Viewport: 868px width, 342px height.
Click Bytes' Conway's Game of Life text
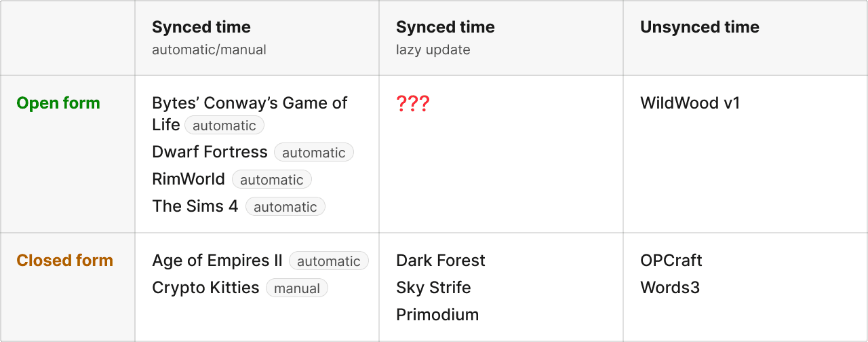250,113
